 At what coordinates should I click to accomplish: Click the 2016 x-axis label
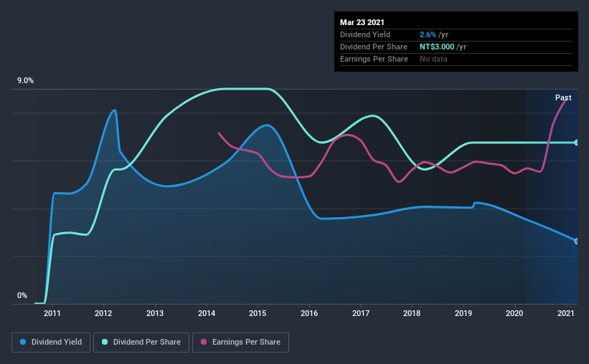(309, 313)
